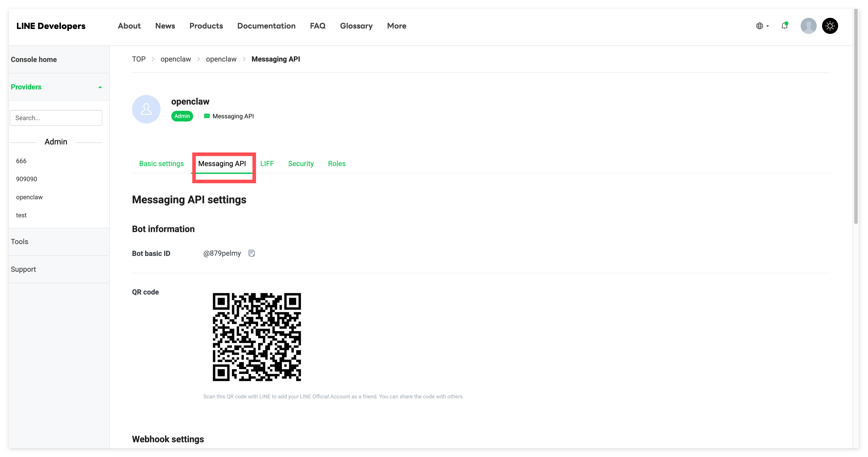Open the Roles tab
This screenshot has height=457, width=868.
pos(337,164)
